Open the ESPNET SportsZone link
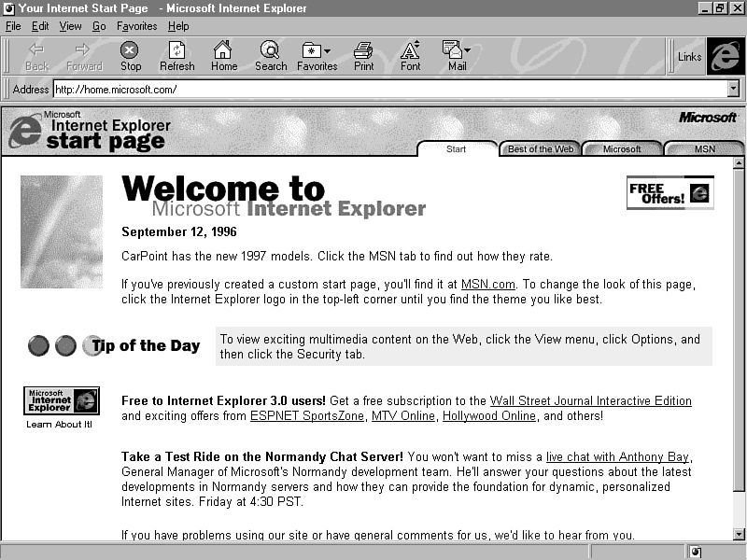The height and width of the screenshot is (560, 747). 307,415
